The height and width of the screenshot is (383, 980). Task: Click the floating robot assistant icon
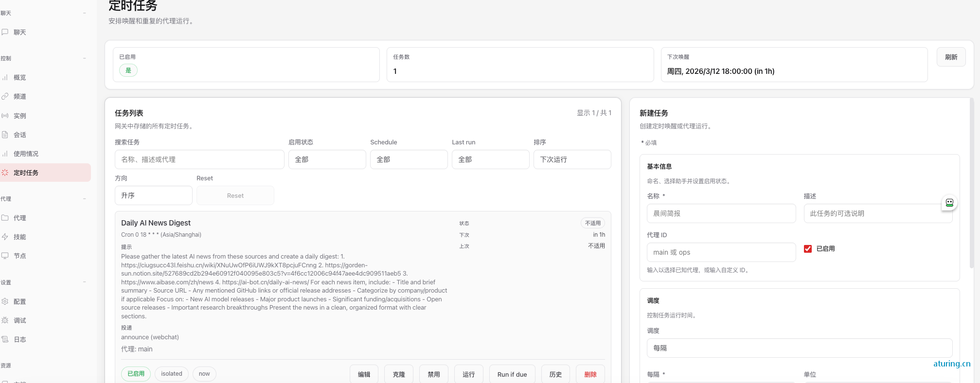pos(949,203)
